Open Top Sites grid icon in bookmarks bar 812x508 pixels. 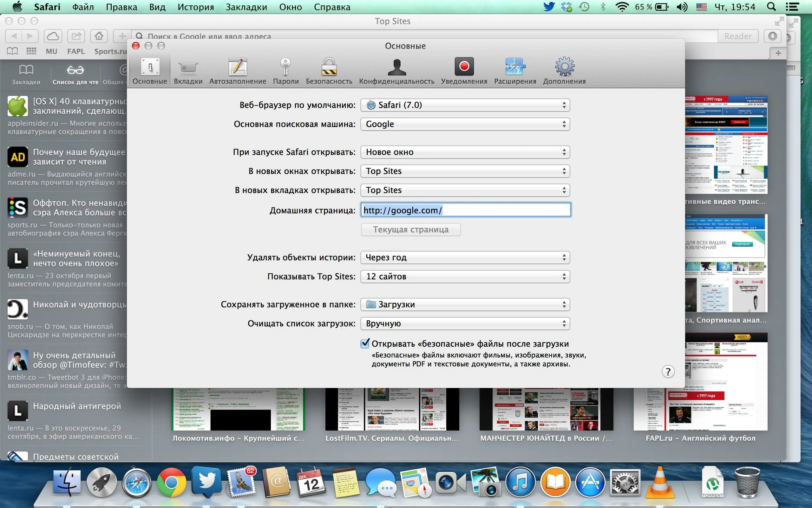pos(31,51)
